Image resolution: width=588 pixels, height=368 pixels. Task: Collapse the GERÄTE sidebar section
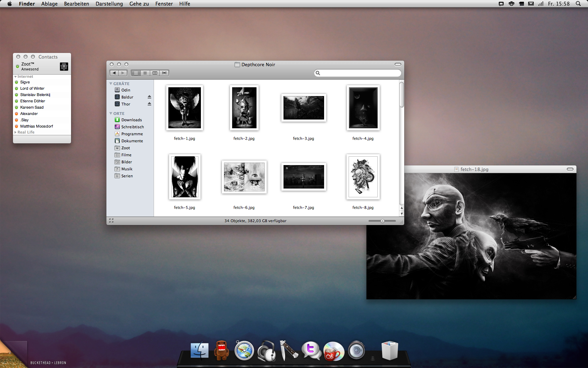111,84
